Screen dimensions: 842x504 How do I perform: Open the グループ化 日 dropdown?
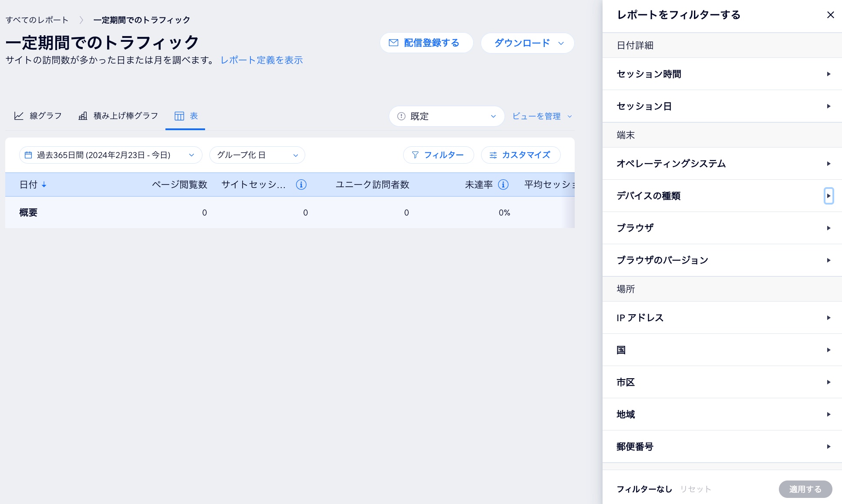[257, 155]
